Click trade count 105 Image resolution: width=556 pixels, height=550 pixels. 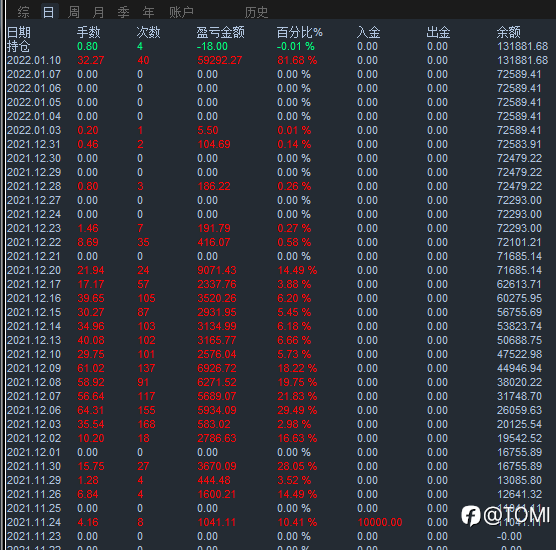(146, 299)
